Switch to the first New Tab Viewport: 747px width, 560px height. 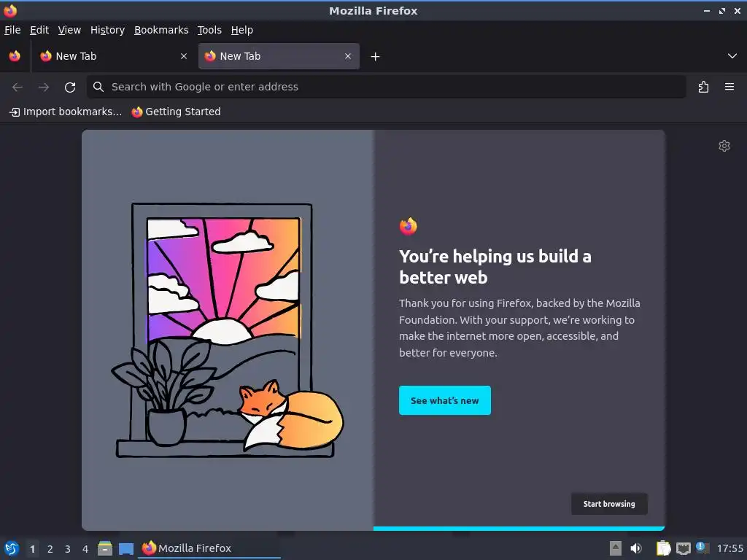point(113,56)
